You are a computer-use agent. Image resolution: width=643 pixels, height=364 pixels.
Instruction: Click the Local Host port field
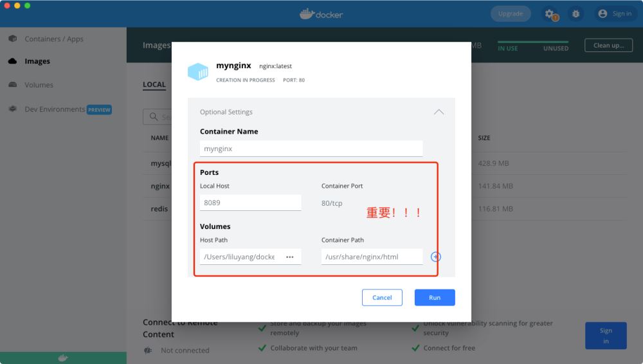[x=250, y=203]
